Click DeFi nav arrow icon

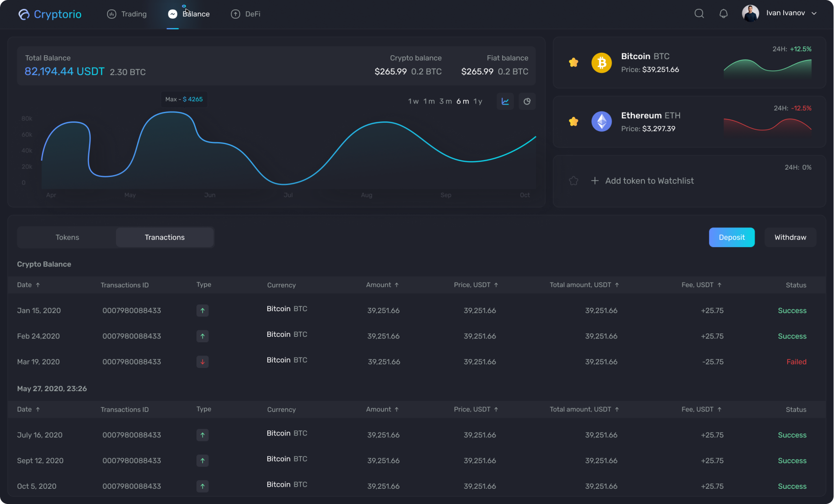[x=235, y=14]
